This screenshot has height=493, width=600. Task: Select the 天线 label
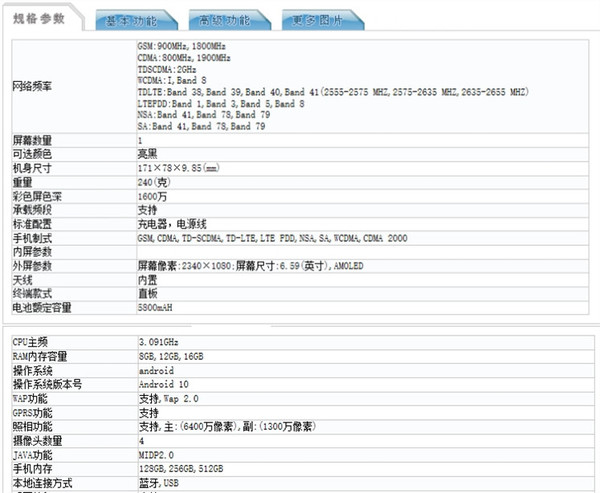click(x=23, y=280)
